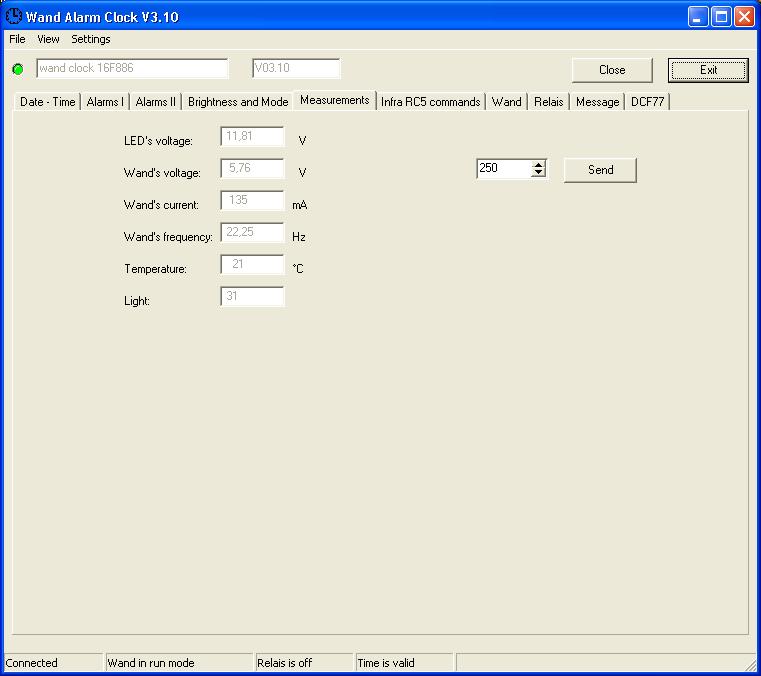Increase the 250 value with the up arrow
This screenshot has height=676, width=761.
[538, 165]
